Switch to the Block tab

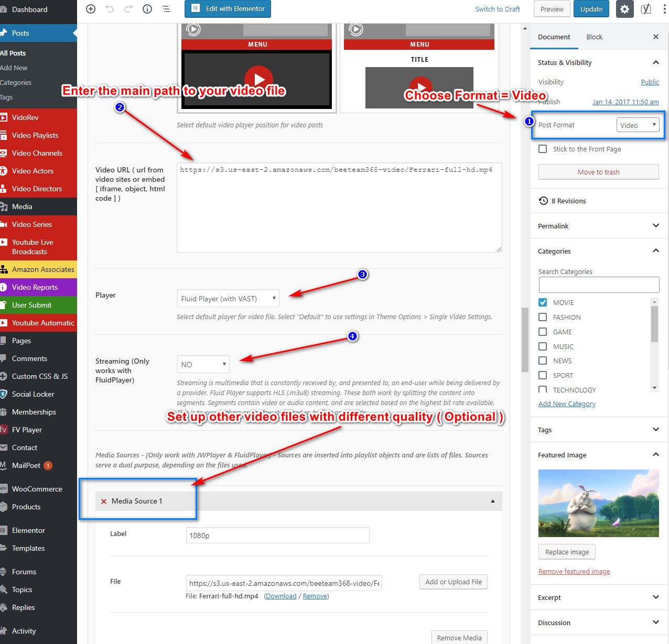tap(594, 37)
